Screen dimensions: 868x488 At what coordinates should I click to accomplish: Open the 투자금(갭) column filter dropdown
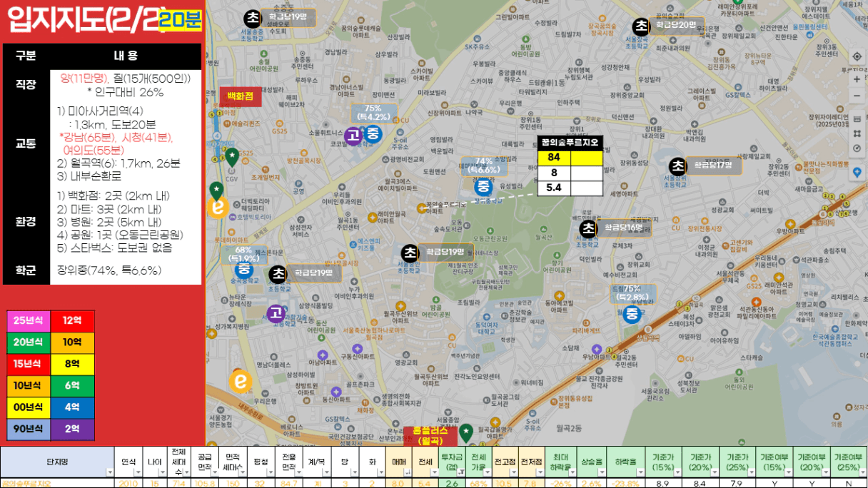point(460,472)
